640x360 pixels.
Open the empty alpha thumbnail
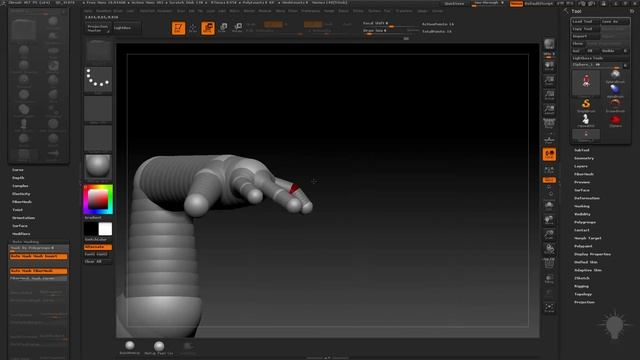pyautogui.click(x=98, y=109)
